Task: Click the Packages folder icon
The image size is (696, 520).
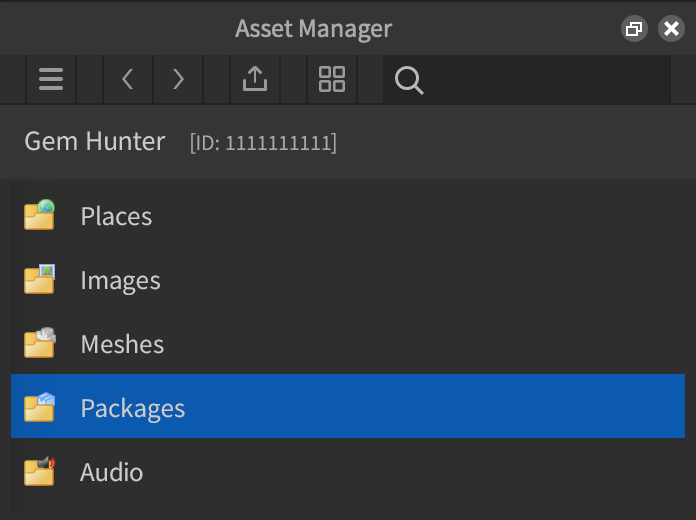Action: [x=39, y=407]
